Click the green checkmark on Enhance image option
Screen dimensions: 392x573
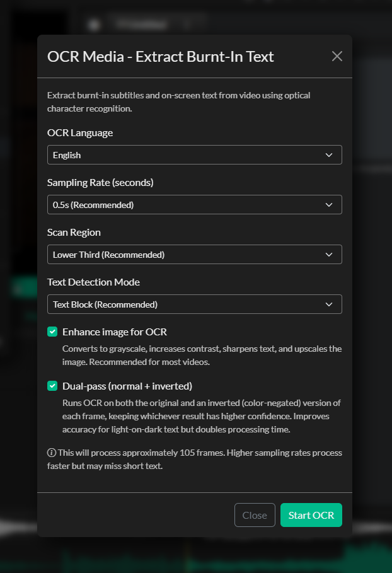(52, 332)
